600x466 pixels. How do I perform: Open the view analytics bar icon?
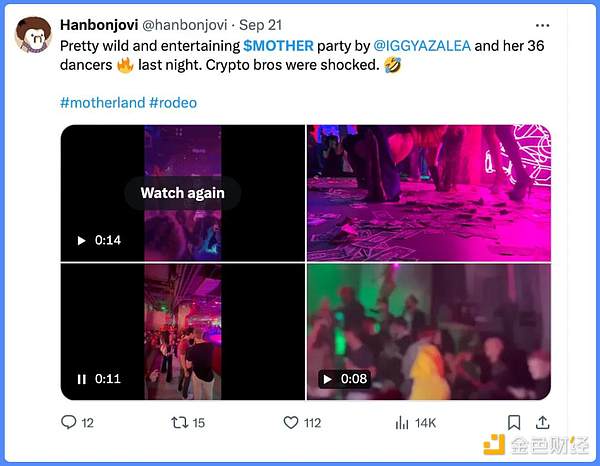point(403,423)
